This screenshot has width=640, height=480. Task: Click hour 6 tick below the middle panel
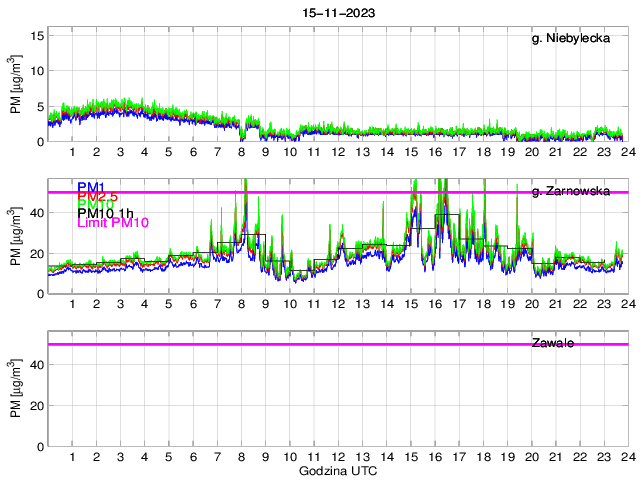point(193,304)
